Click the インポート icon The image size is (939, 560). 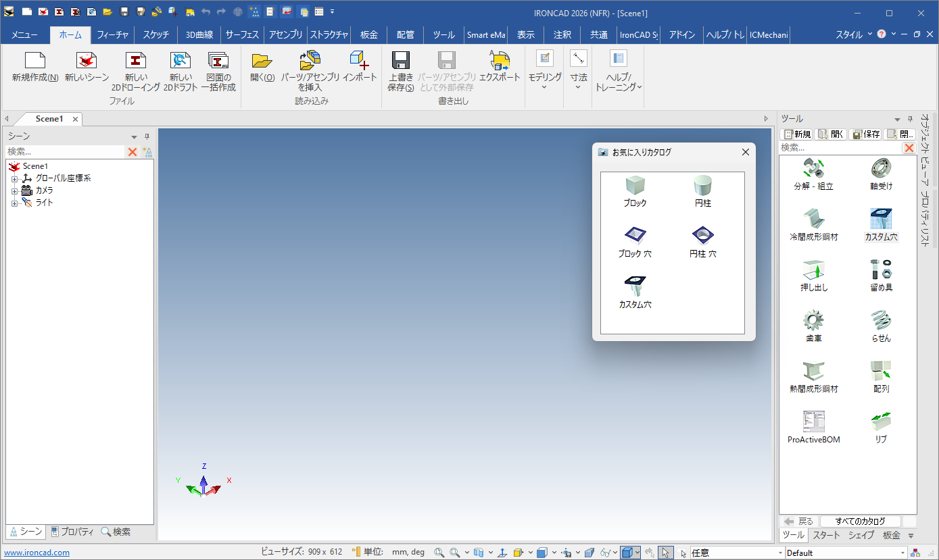pos(359,60)
